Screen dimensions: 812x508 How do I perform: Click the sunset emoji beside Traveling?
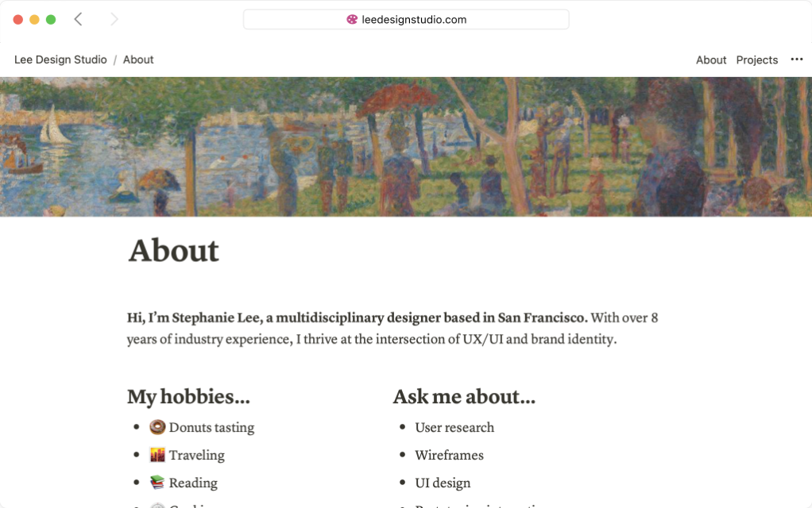click(x=157, y=455)
